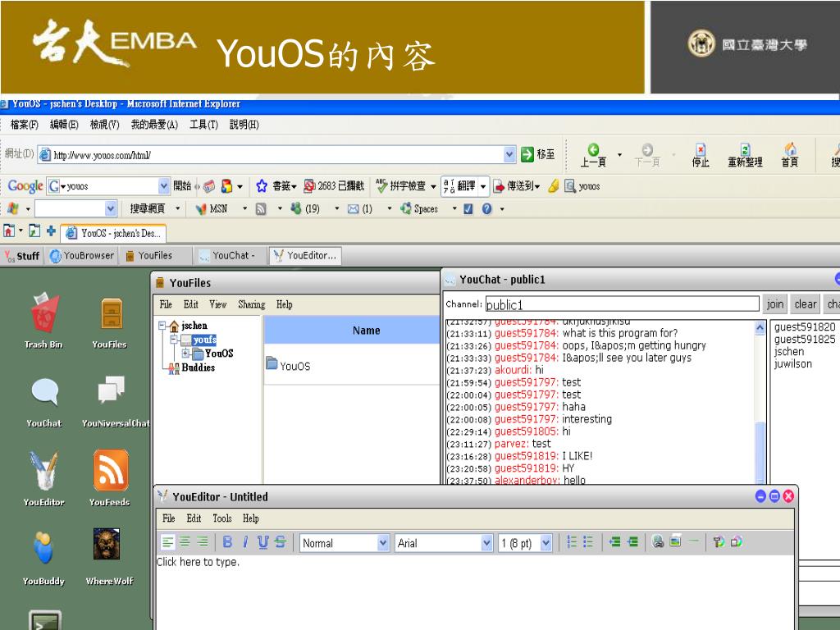Open the Normal paragraph style dropdown
Viewport: 840px width, 630px height.
pyautogui.click(x=345, y=543)
